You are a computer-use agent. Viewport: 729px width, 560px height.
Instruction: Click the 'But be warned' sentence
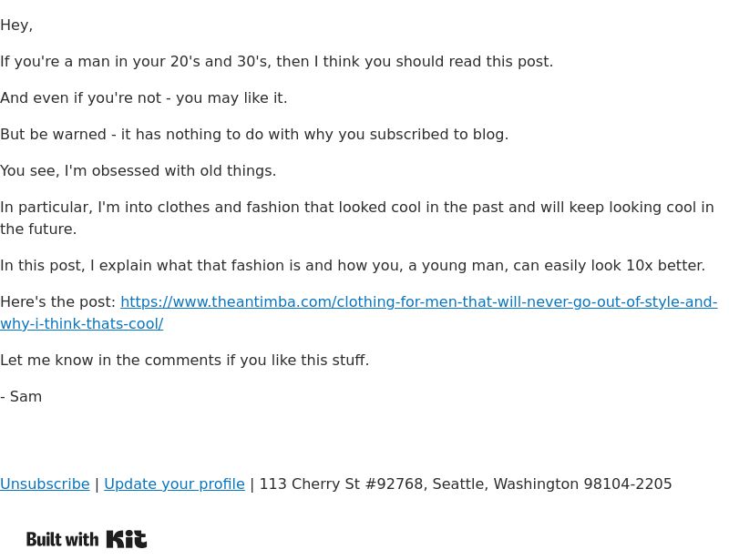pyautogui.click(x=254, y=134)
